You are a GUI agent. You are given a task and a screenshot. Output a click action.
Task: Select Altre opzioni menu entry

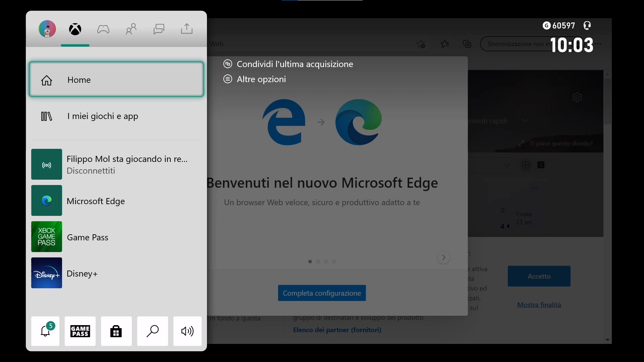tap(261, 79)
